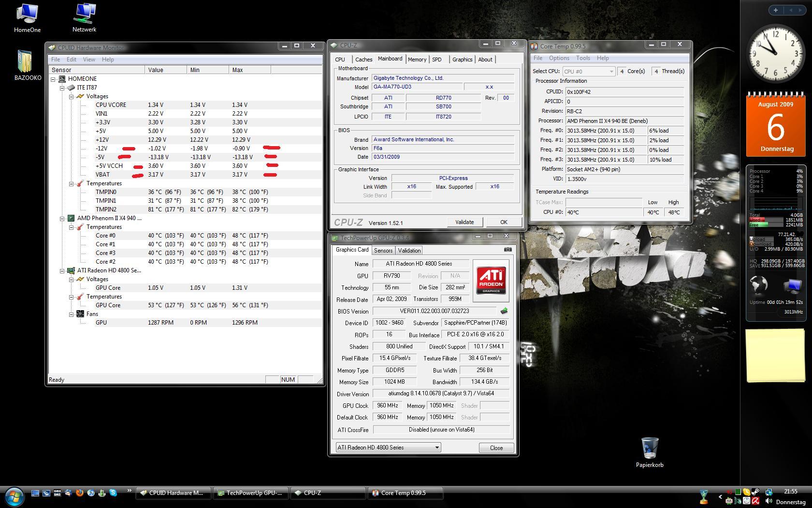
Task: Collapse the ITE IT87 Voltages node
Action: (x=71, y=96)
